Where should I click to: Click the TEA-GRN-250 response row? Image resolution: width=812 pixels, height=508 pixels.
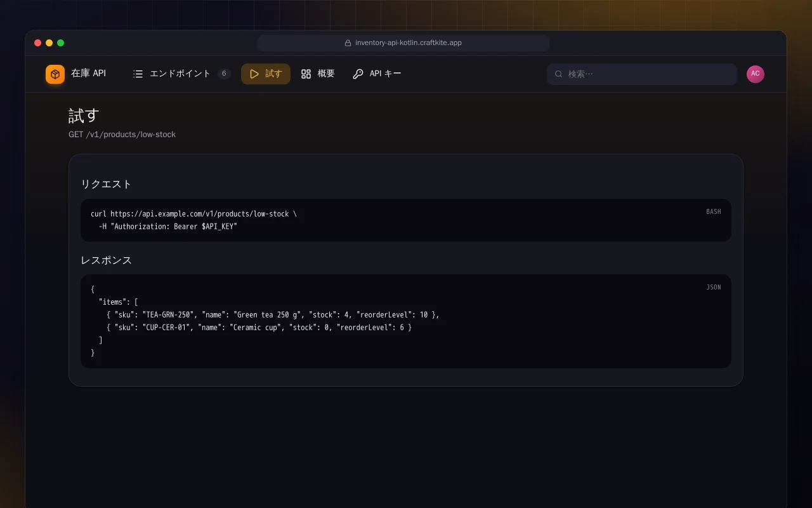[273, 315]
